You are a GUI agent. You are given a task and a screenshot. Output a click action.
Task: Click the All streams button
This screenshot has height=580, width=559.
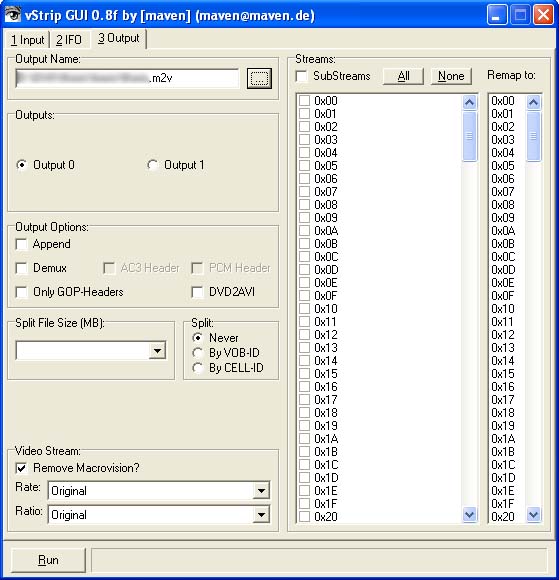pos(403,76)
